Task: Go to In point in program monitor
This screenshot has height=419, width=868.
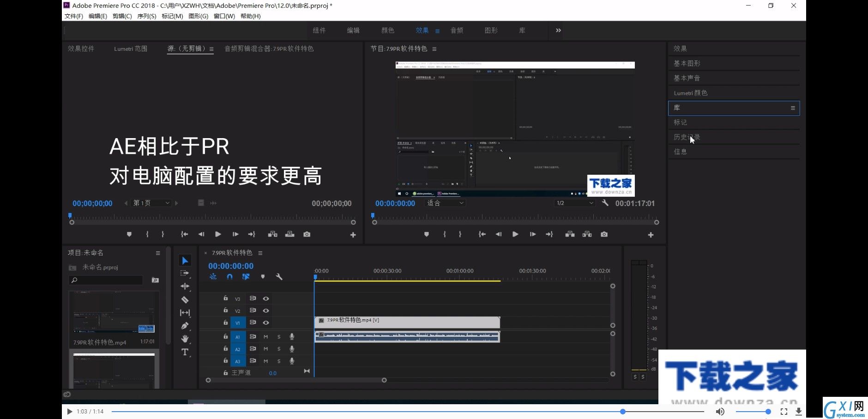Action: [482, 234]
